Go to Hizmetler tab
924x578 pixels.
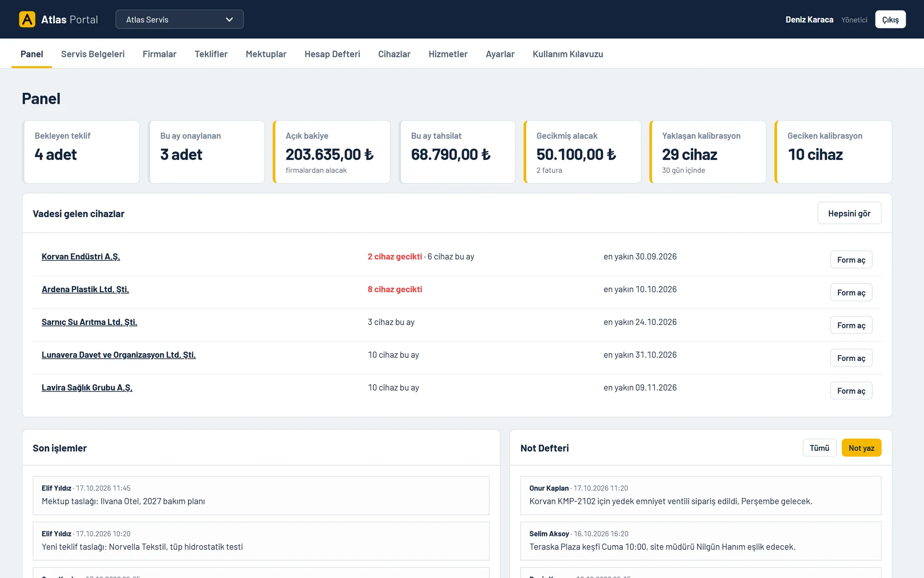(x=448, y=54)
